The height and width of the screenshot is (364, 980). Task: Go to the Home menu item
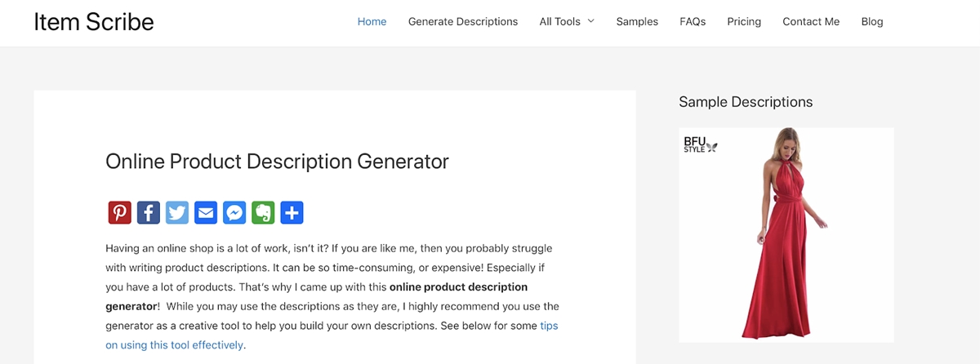coord(372,21)
